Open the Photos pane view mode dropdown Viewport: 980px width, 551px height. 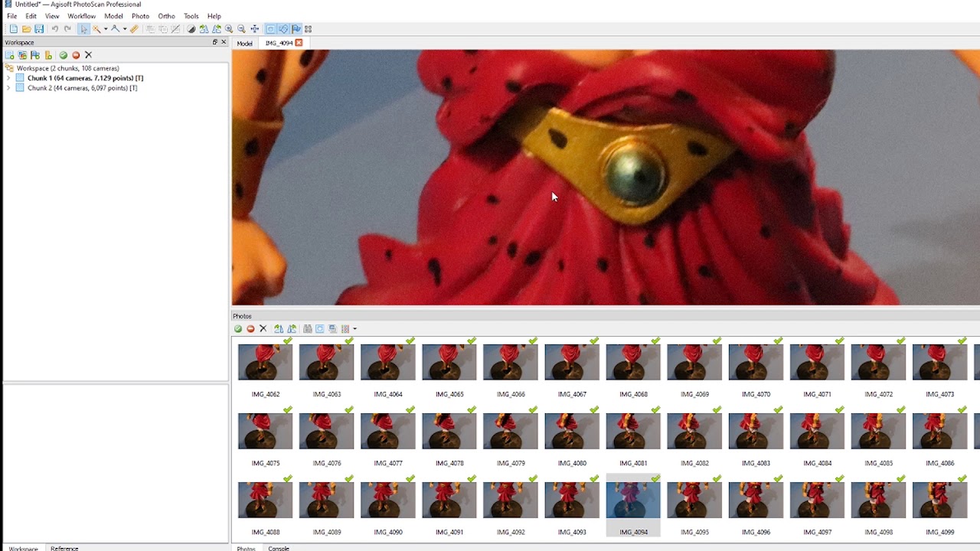click(354, 329)
